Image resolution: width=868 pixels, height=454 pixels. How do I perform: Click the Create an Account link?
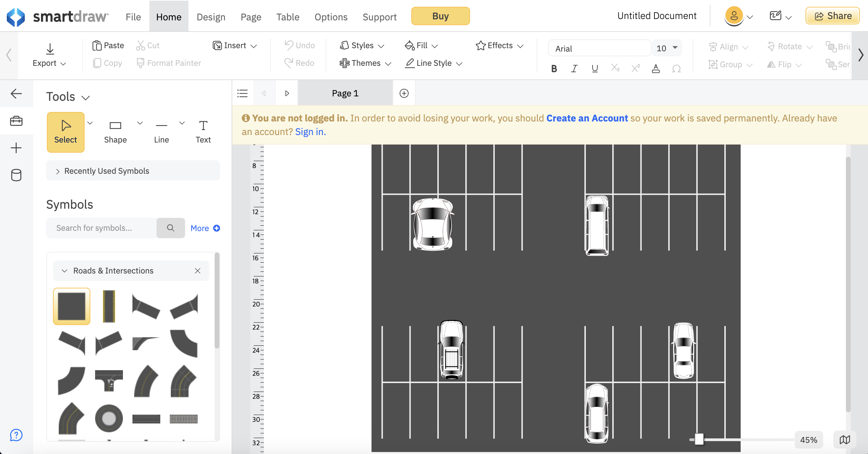(587, 118)
